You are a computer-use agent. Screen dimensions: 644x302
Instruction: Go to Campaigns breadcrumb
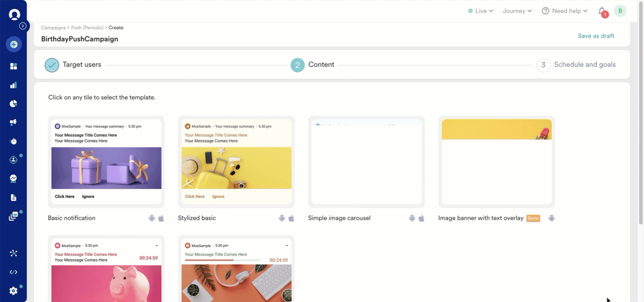[x=53, y=28]
